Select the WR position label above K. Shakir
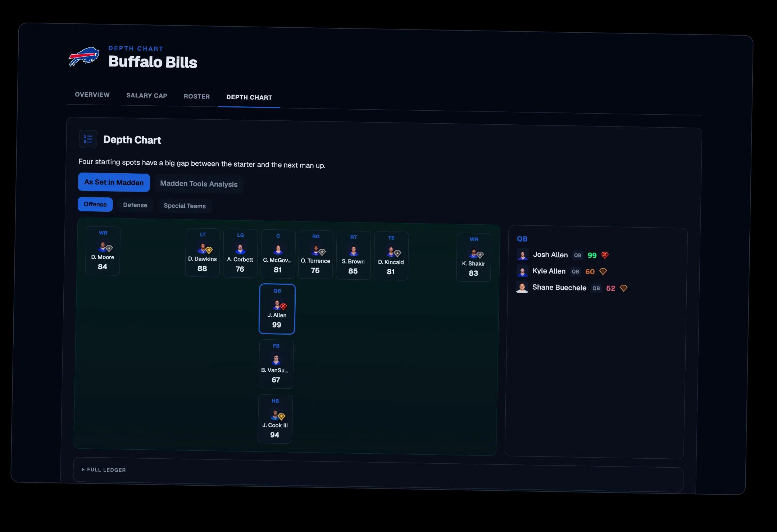 474,239
